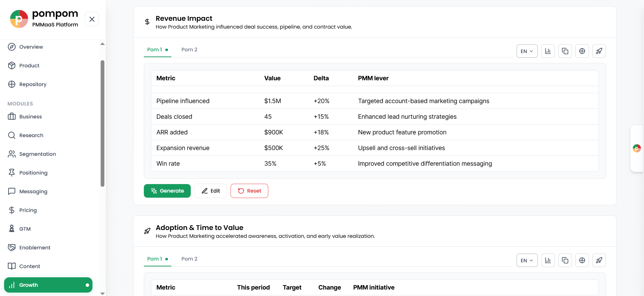This screenshot has width=644, height=296.
Task: Click the globe icon in Adoption toolbar
Action: pyautogui.click(x=582, y=260)
